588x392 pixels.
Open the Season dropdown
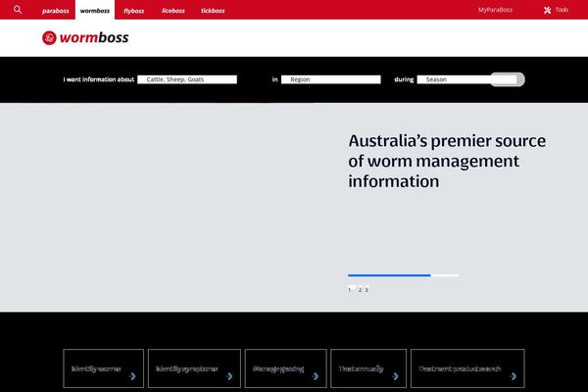pyautogui.click(x=466, y=79)
